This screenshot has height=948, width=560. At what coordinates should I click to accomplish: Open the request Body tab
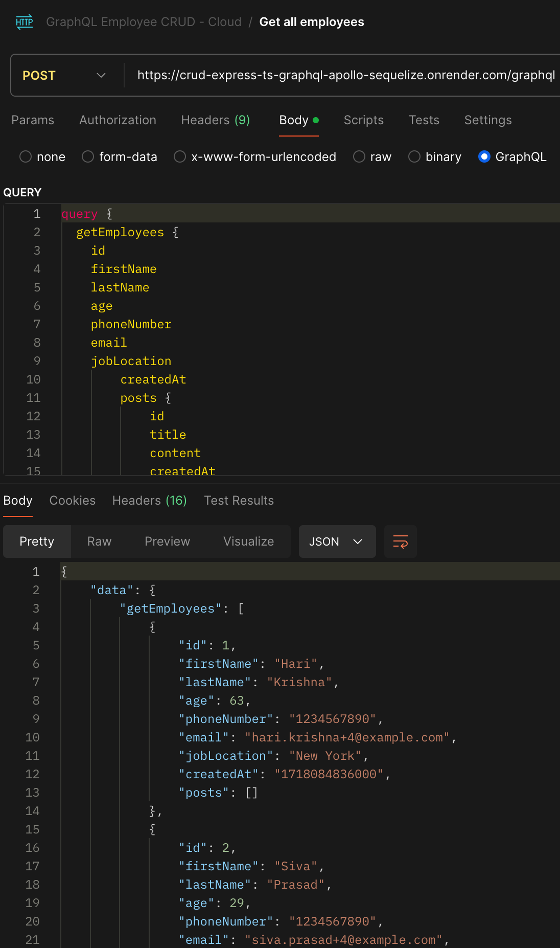(299, 120)
